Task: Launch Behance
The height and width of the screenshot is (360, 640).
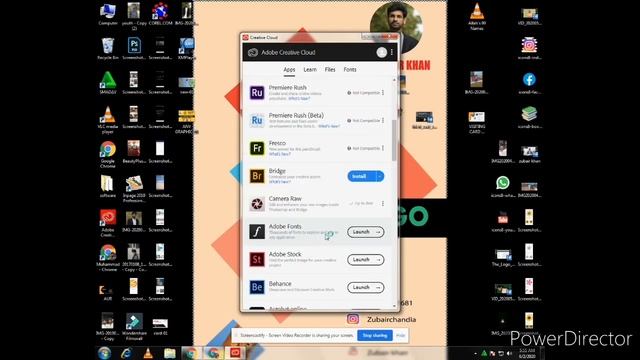Action: pos(365,287)
